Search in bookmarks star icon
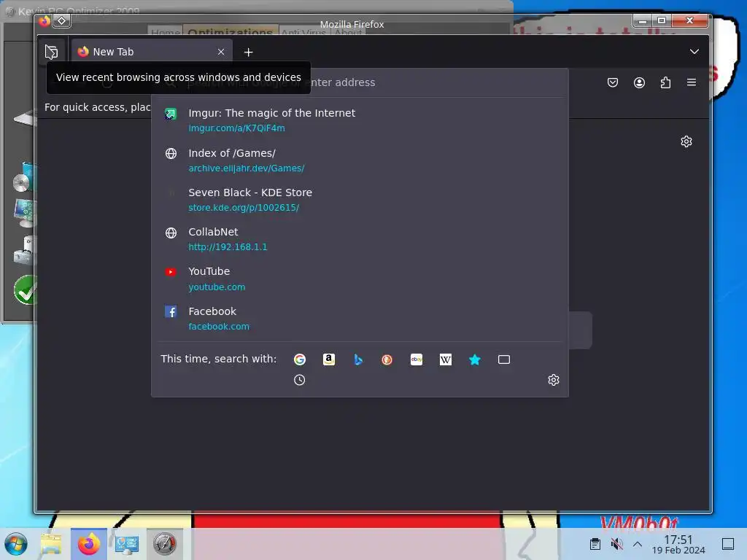 [x=474, y=359]
